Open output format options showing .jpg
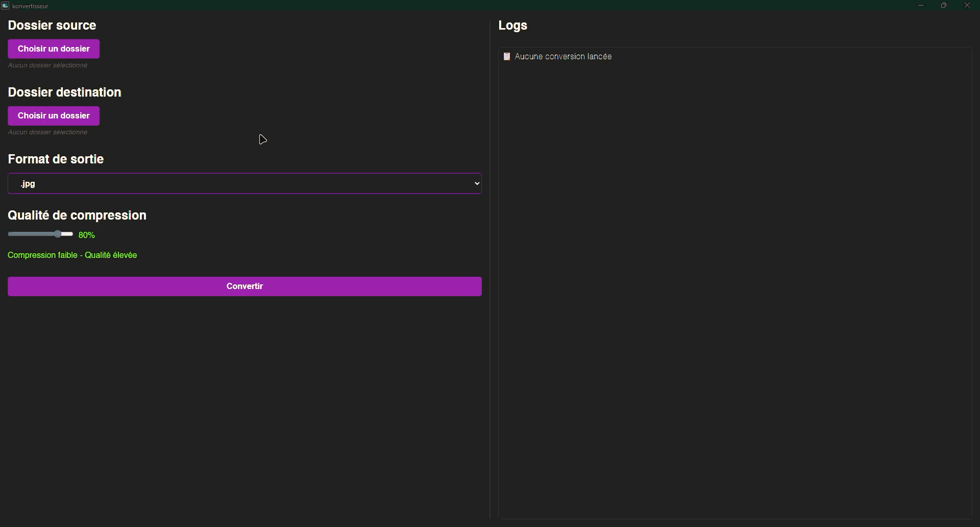980x527 pixels. [244, 183]
